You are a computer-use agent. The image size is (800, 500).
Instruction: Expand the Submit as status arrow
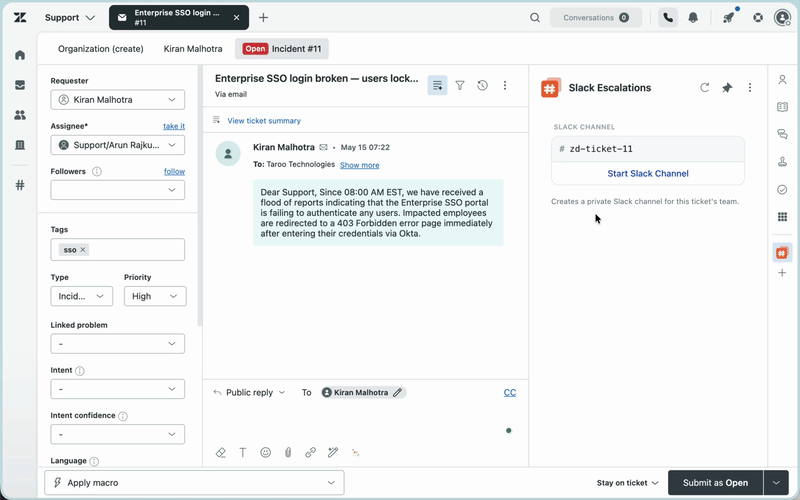pos(776,483)
